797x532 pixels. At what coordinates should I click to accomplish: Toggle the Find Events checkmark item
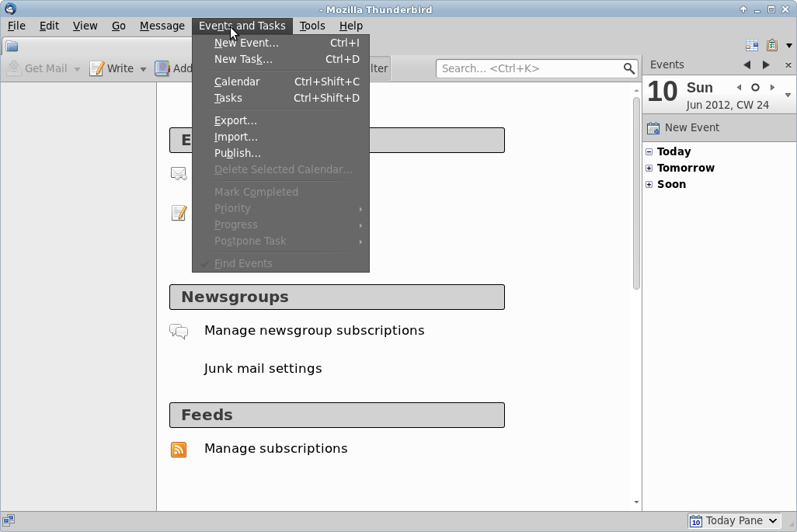pyautogui.click(x=280, y=263)
